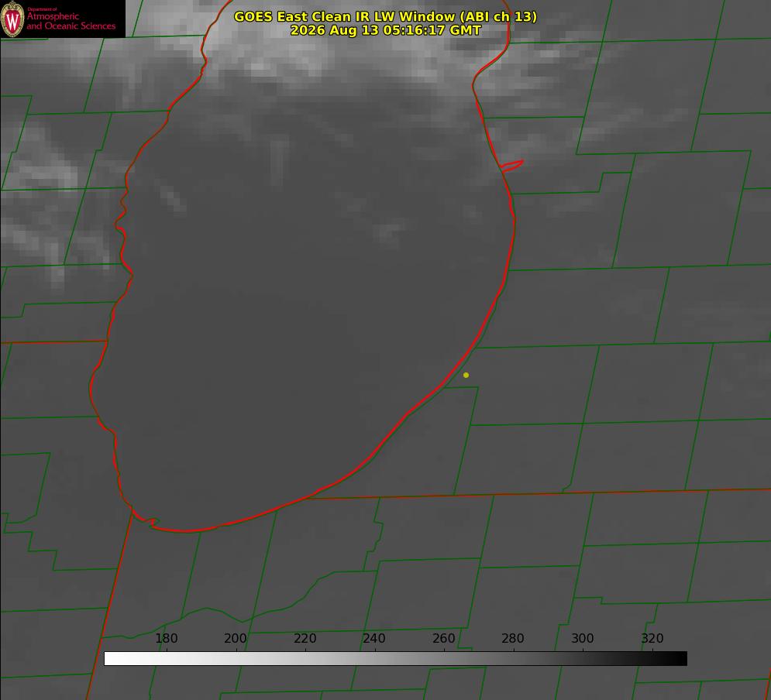Image resolution: width=771 pixels, height=700 pixels.
Task: Click the 260 colorbar tick label
Action: (x=443, y=638)
